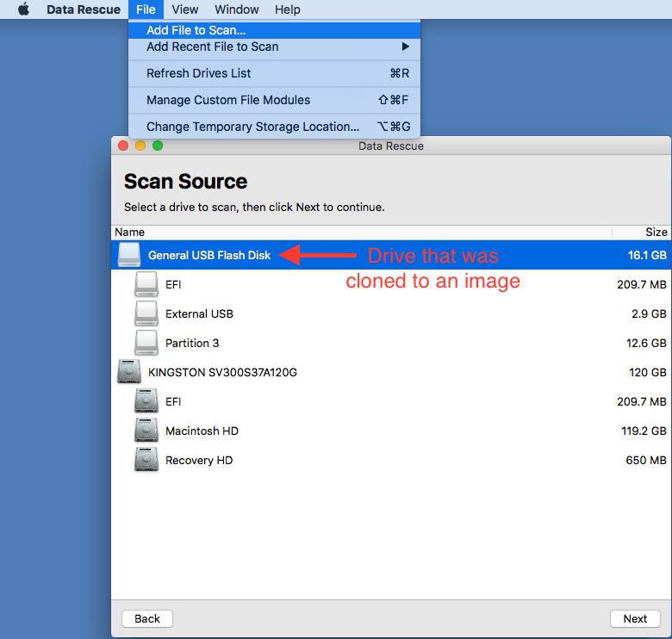Screen dimensions: 672x639
Task: Select the Macintosh HD volume
Action: click(391, 431)
